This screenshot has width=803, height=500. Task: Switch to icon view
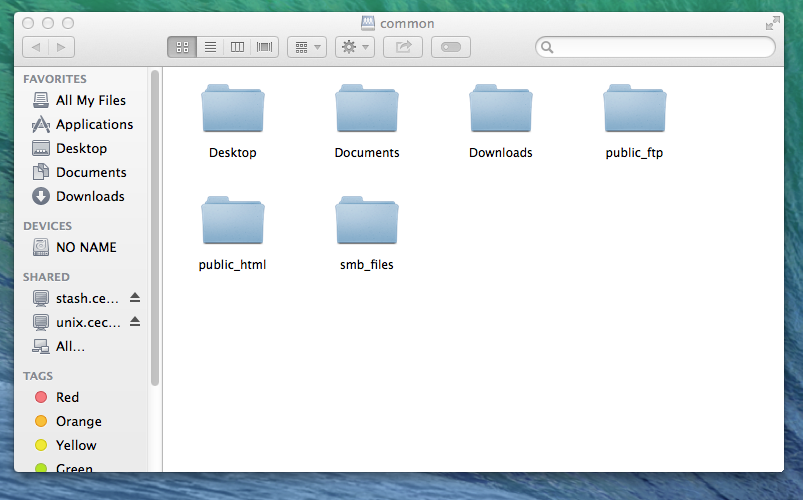[x=182, y=47]
